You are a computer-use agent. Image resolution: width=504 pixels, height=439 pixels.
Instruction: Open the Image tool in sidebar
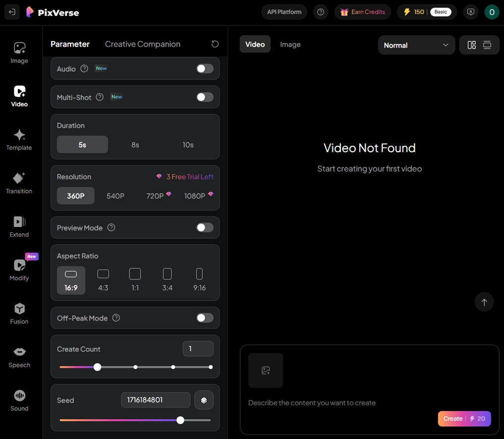point(19,53)
